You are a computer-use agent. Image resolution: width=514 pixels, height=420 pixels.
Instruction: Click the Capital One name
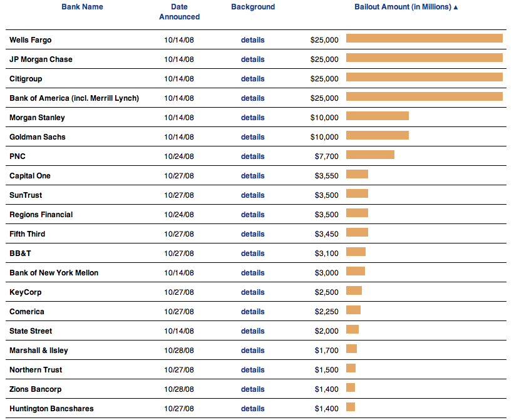coord(30,176)
